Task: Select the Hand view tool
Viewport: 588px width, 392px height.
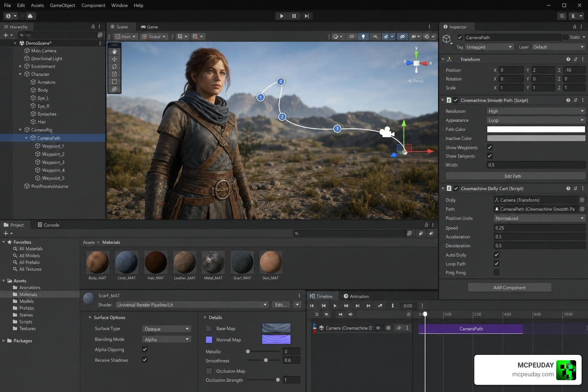Action: pos(114,51)
